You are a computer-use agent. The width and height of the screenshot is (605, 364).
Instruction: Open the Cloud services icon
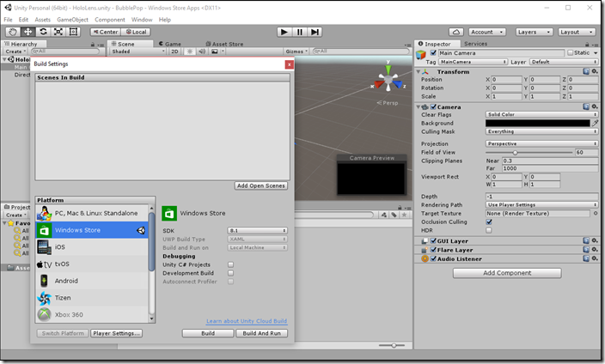coord(456,32)
